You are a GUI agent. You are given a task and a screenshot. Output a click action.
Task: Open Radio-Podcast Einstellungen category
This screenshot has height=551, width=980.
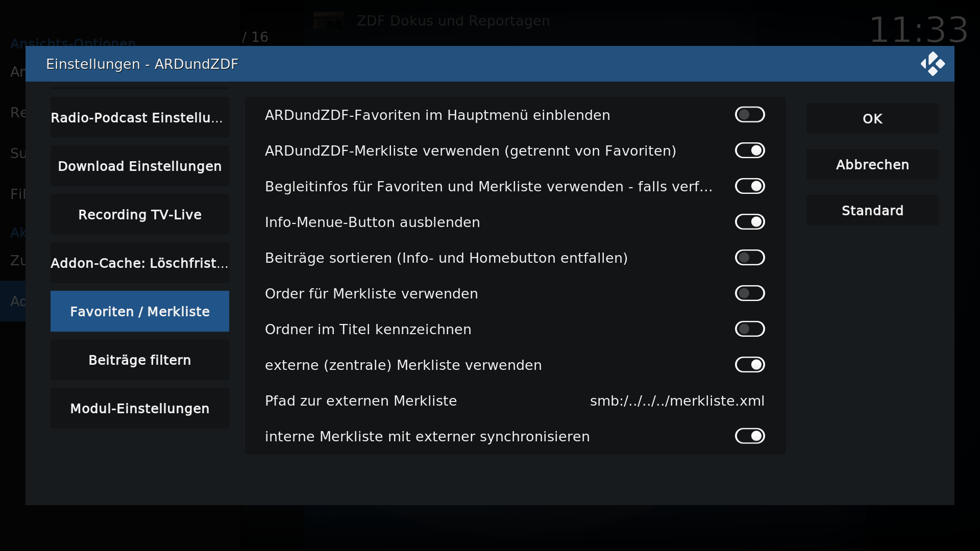tap(140, 117)
